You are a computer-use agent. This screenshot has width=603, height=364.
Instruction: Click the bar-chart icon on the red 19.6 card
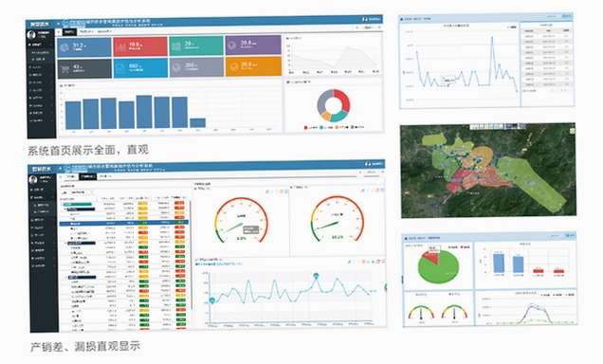(x=121, y=47)
